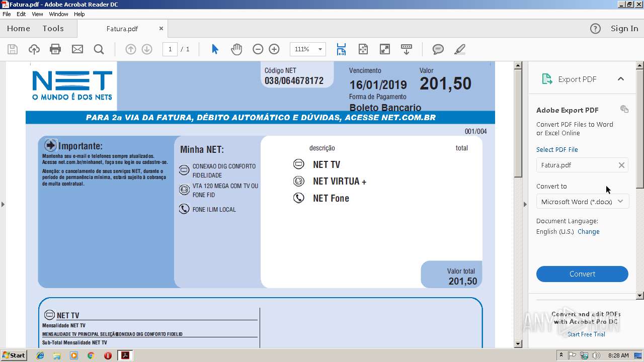Select the arrow Selection tool
This screenshot has width=644, height=362.
click(215, 49)
